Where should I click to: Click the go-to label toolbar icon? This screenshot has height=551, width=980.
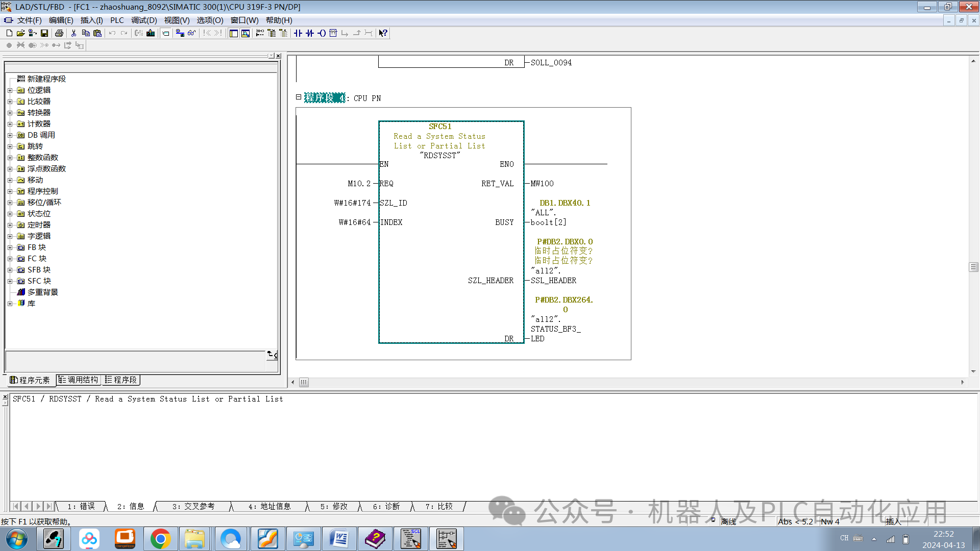pos(166,33)
